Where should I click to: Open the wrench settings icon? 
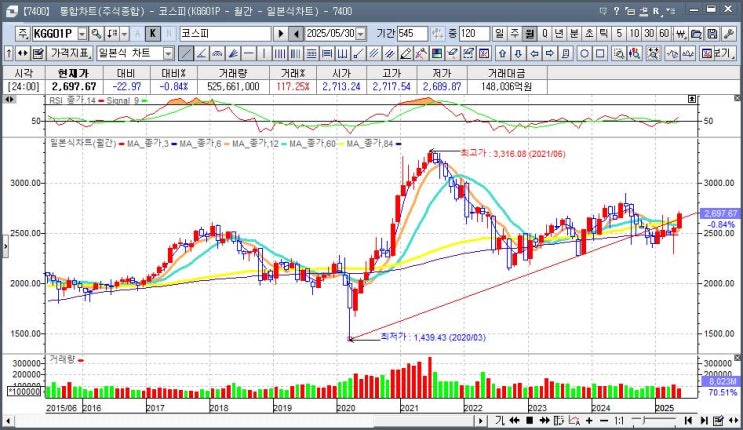tap(729, 34)
